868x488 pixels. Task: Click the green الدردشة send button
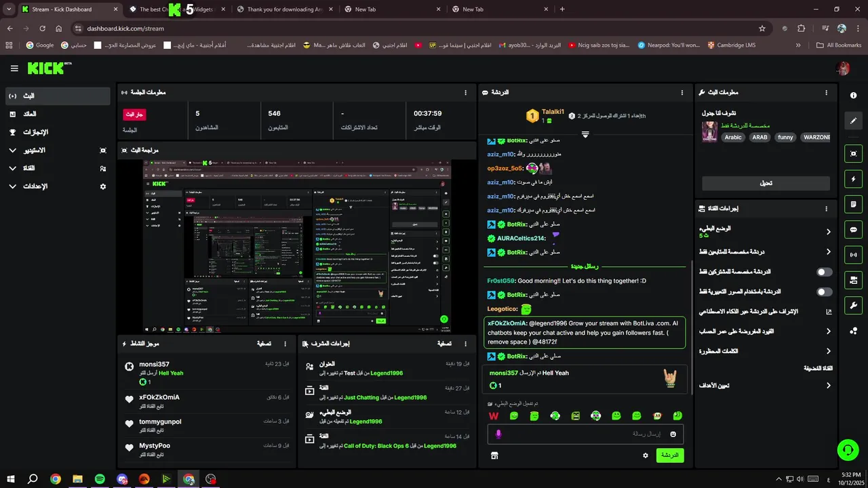(x=670, y=455)
